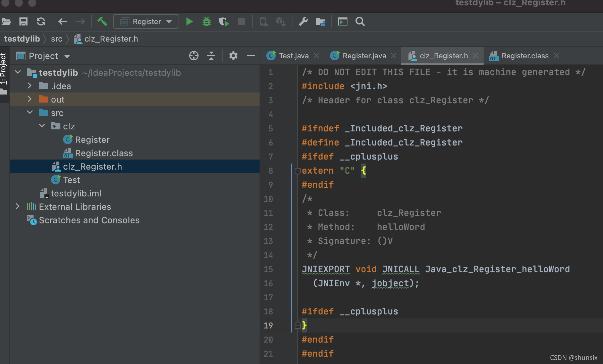Image resolution: width=603 pixels, height=364 pixels.
Task: Switch to the Register.class tab
Action: click(x=525, y=56)
